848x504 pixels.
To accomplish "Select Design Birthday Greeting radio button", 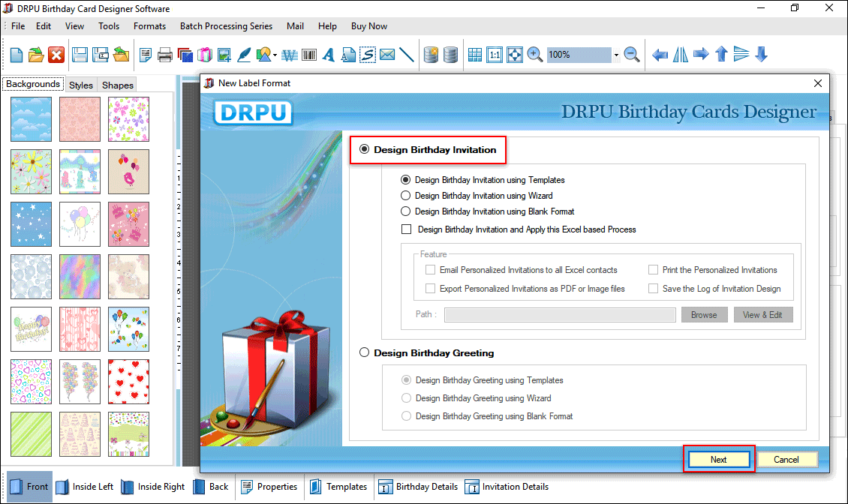I will tap(365, 352).
